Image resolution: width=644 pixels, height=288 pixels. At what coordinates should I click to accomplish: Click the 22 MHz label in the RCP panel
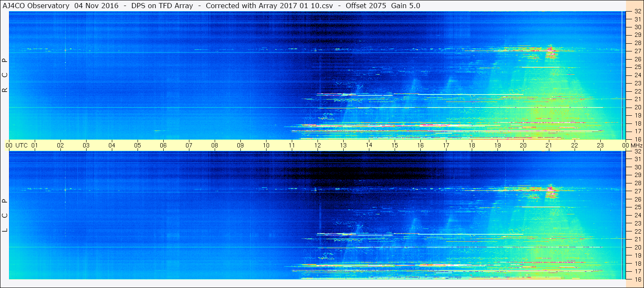638,91
